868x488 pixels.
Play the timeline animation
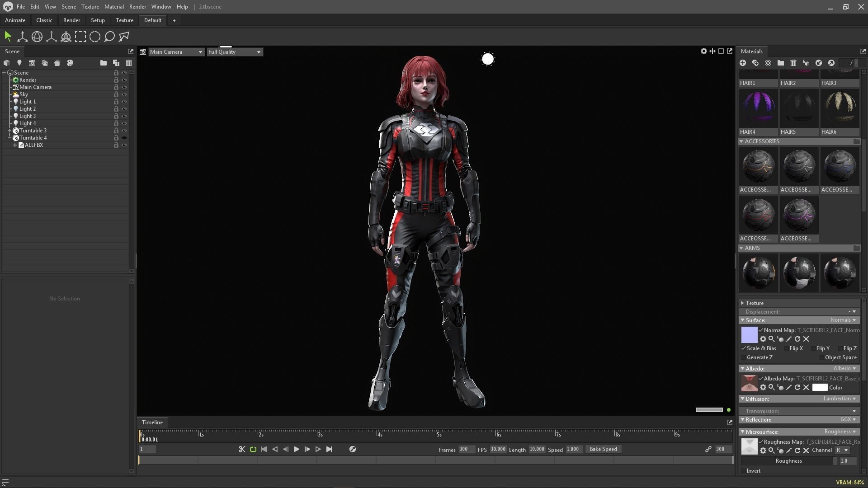click(296, 449)
